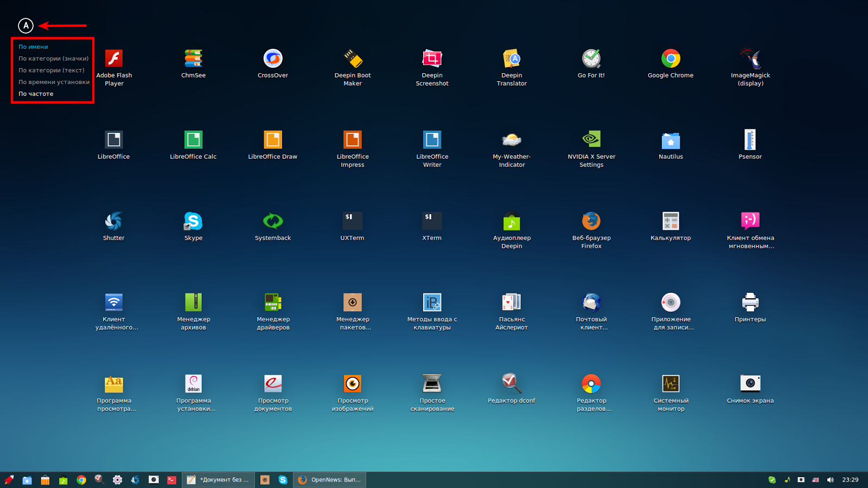Click the US flag keyboard layout indicator

[x=815, y=480]
